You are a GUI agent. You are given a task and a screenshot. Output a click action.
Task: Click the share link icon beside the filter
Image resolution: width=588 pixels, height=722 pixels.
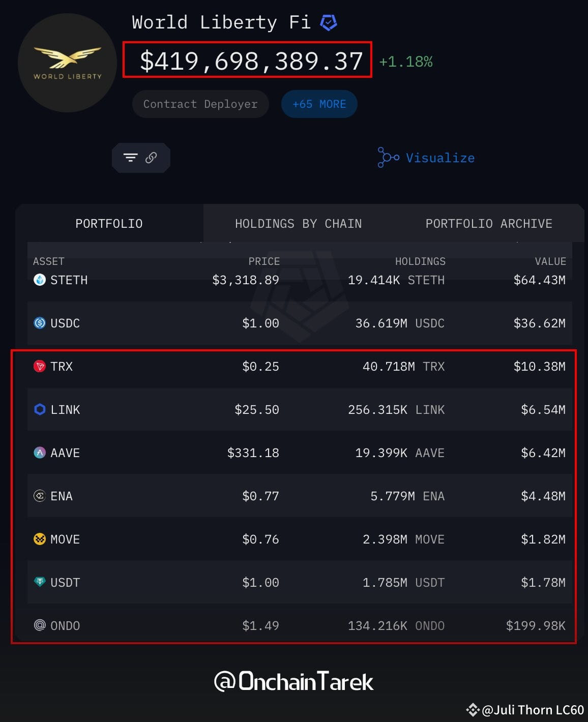click(x=150, y=158)
